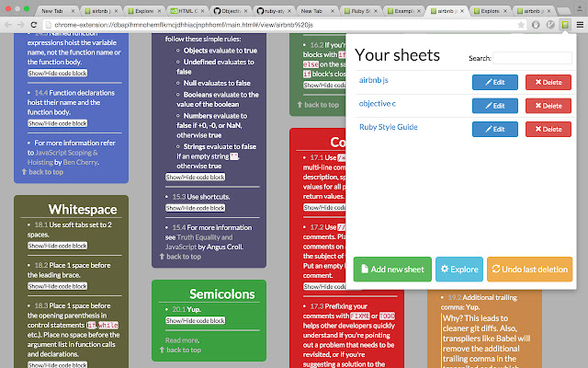
Task: Click rule text 15.3 Use shortcuts
Action: [x=201, y=197]
